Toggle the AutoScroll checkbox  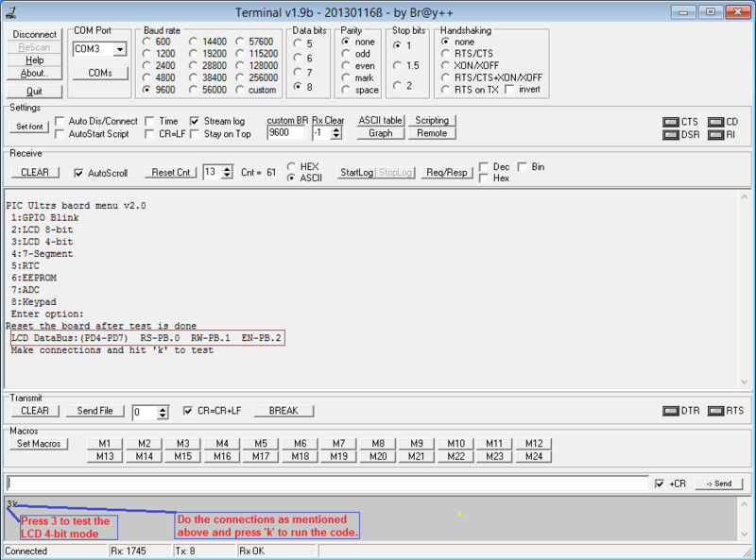pos(78,173)
